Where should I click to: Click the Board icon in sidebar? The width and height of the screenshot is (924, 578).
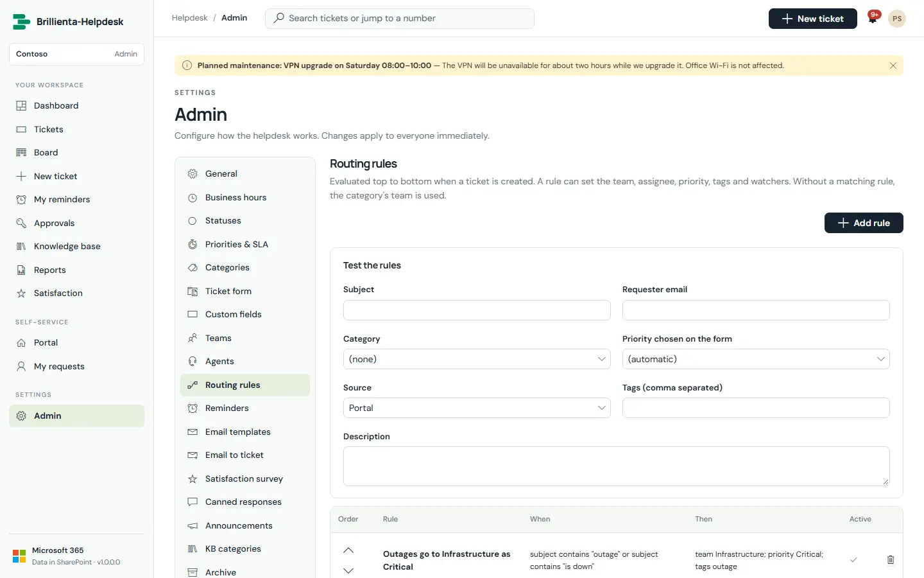[21, 153]
